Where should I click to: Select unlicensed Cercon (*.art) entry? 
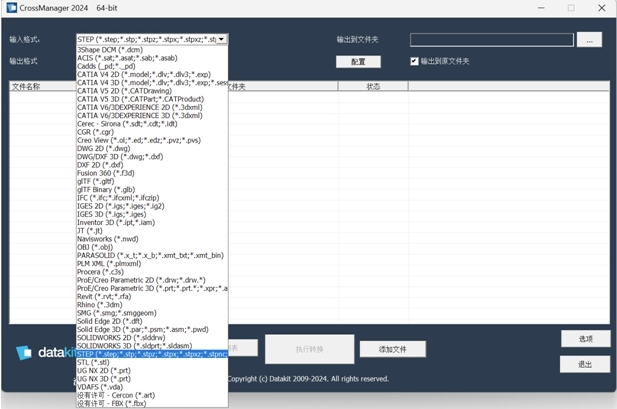[152, 395]
